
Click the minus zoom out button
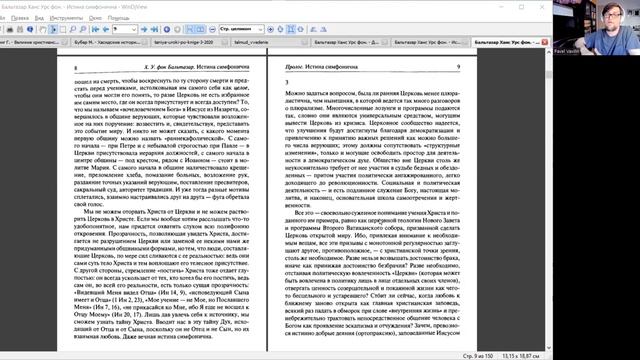212,29
